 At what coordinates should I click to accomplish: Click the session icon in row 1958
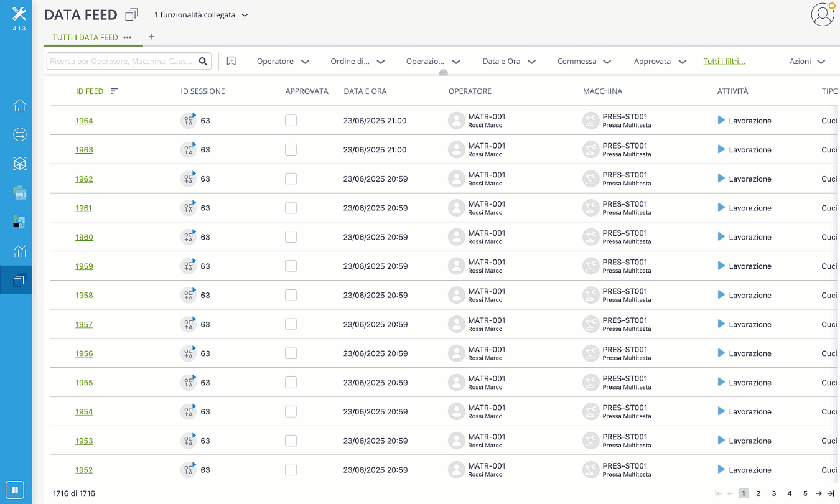(x=188, y=295)
